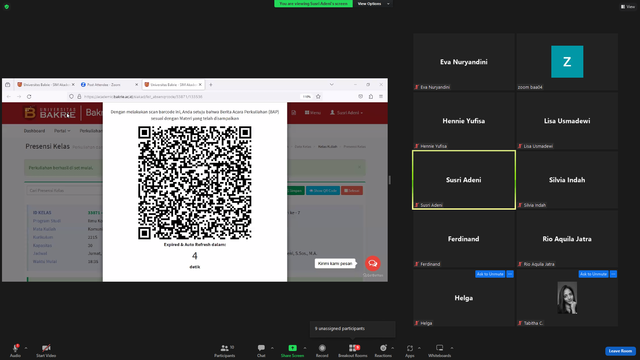Click the browser back arrow
The width and height of the screenshot is (640, 360).
9,97
